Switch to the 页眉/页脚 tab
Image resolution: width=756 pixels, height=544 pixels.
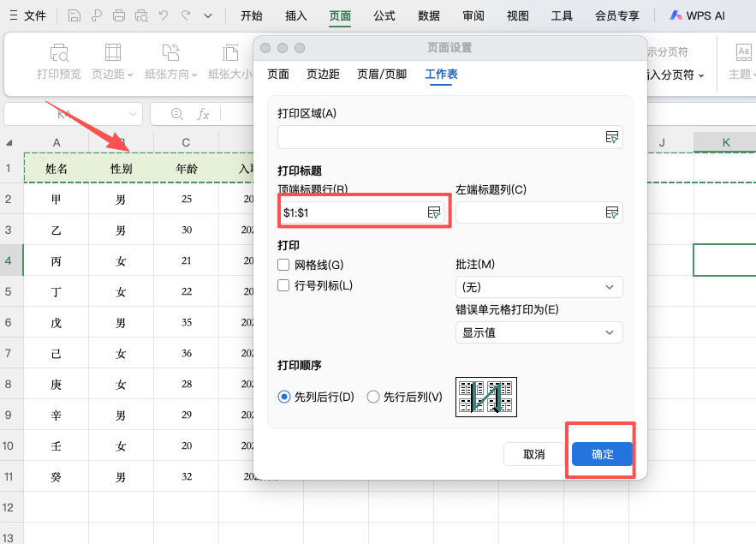point(382,75)
